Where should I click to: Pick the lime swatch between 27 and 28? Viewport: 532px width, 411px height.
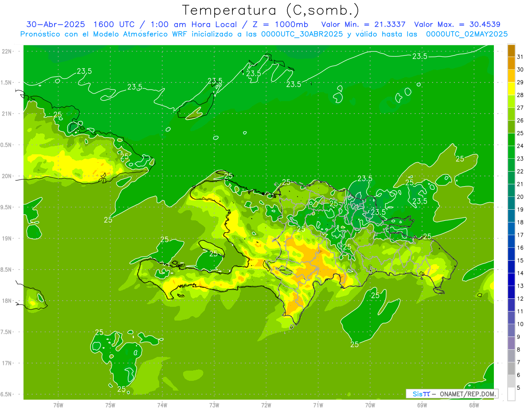511,102
